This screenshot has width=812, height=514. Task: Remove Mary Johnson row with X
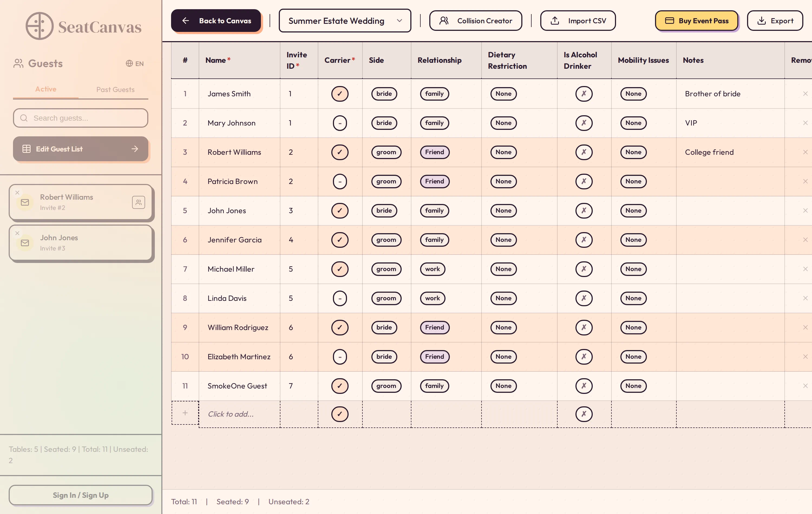coord(805,123)
